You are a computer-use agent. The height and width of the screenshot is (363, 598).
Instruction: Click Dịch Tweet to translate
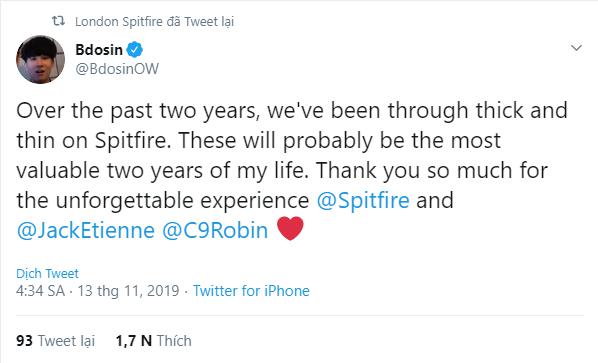(47, 273)
